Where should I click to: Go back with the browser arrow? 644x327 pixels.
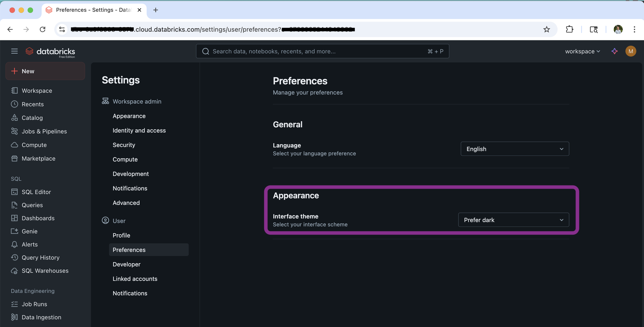pyautogui.click(x=10, y=29)
